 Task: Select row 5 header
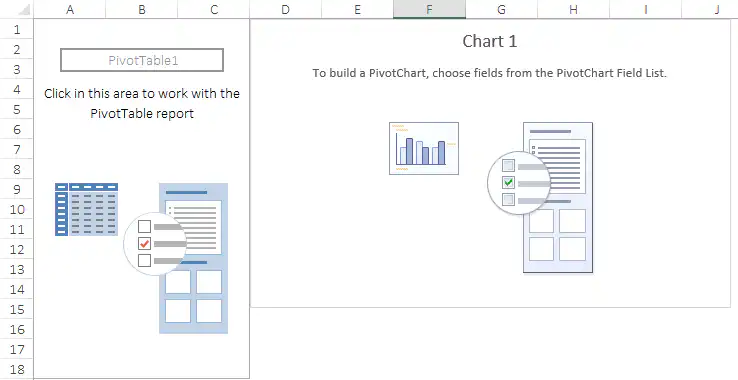point(17,109)
